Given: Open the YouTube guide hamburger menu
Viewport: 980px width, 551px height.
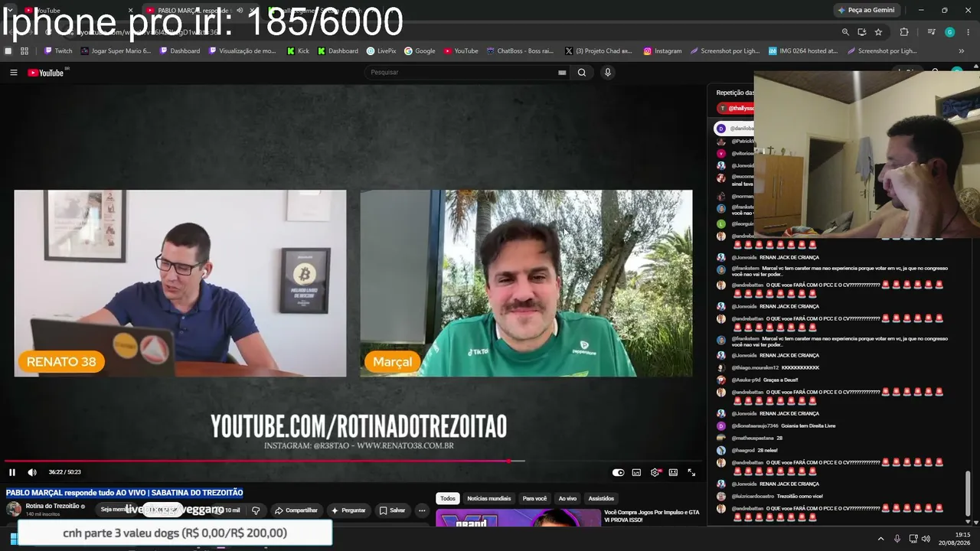Looking at the screenshot, I should [x=14, y=73].
